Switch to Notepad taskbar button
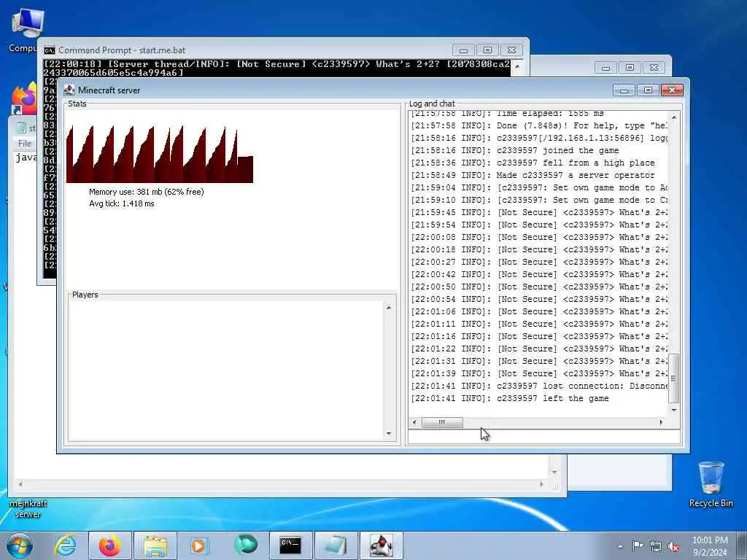Viewport: 747px width, 560px height. pyautogui.click(x=336, y=545)
